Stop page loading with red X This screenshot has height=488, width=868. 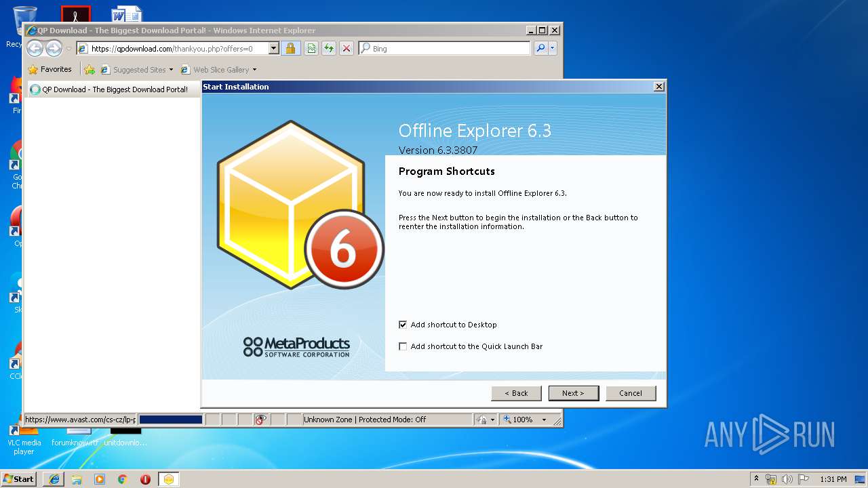click(x=347, y=48)
